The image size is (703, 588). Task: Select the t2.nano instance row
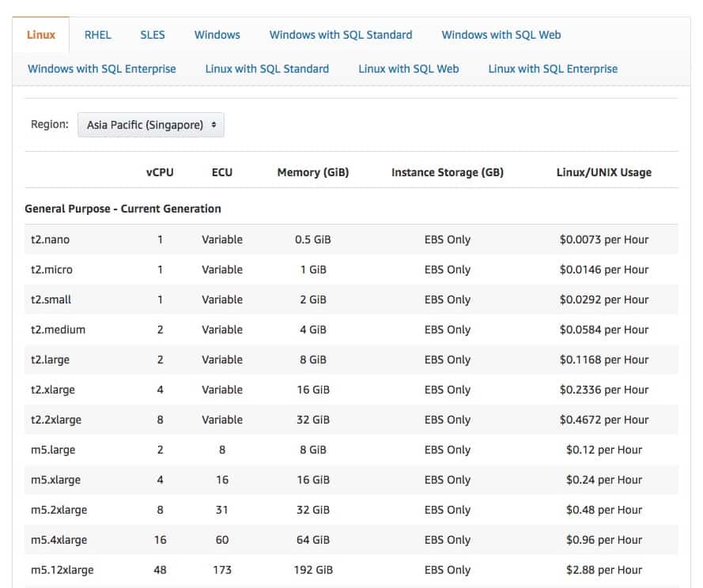pos(351,239)
